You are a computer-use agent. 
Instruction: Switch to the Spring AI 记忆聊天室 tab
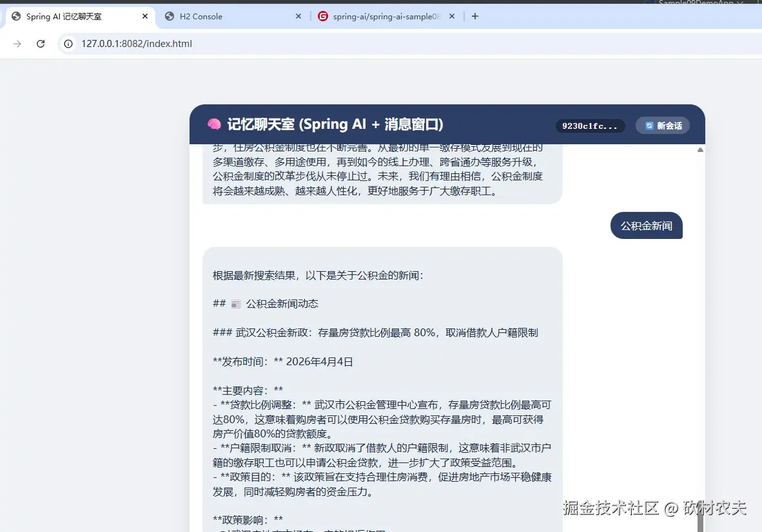point(81,17)
